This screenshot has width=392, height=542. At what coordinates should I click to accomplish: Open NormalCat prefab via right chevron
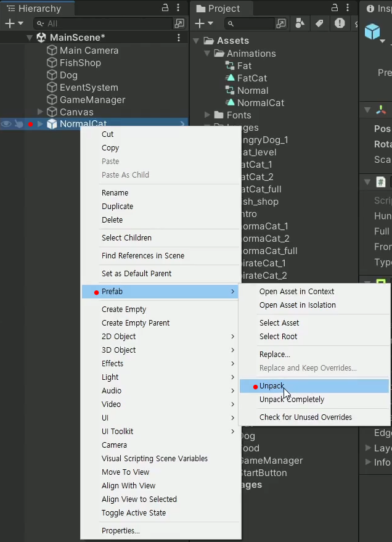pyautogui.click(x=182, y=124)
